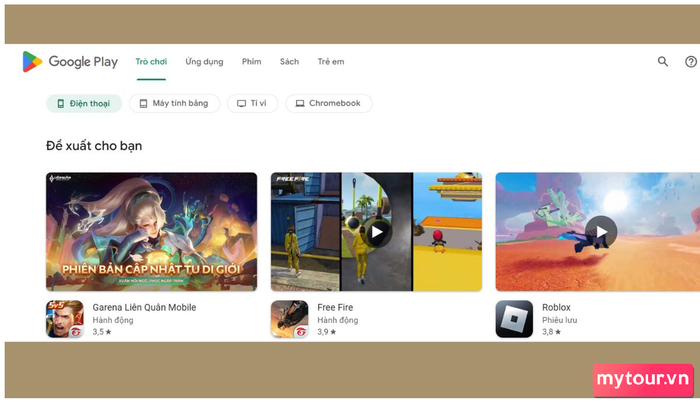Select the Máy tính bảng device filter
Viewport: 700px width, 405px height.
click(175, 104)
